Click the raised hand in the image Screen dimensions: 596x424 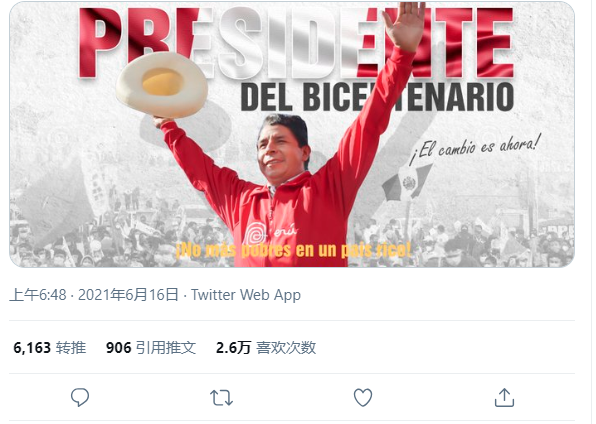(404, 26)
